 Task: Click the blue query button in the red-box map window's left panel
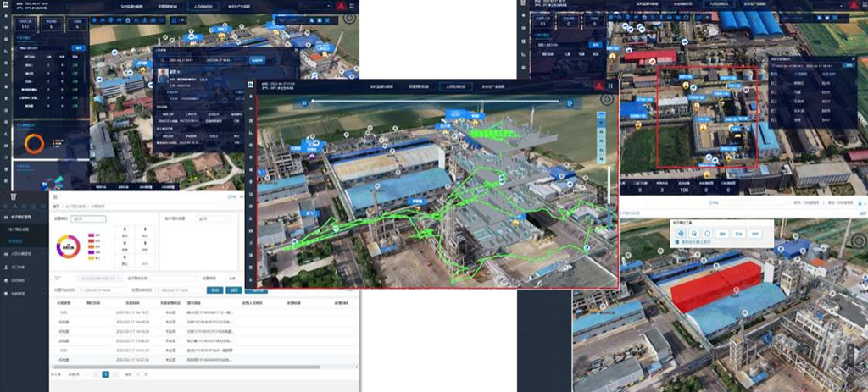pyautogui.click(x=595, y=45)
